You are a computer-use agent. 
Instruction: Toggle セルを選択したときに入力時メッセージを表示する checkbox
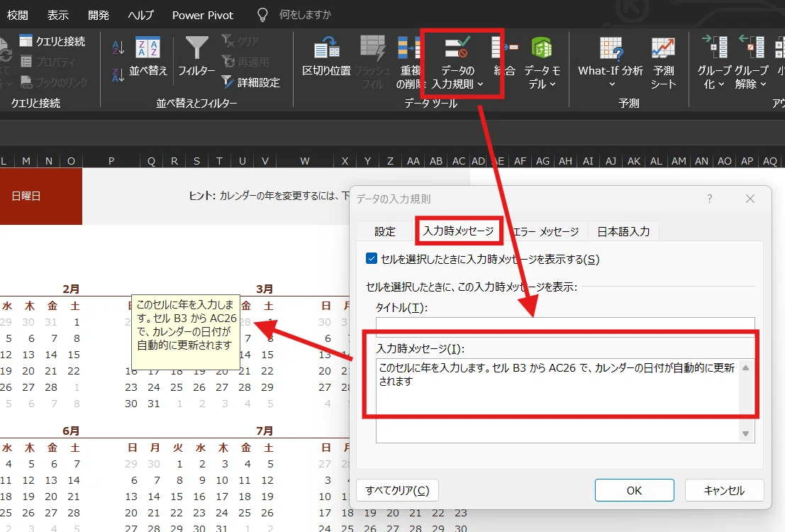tap(372, 258)
